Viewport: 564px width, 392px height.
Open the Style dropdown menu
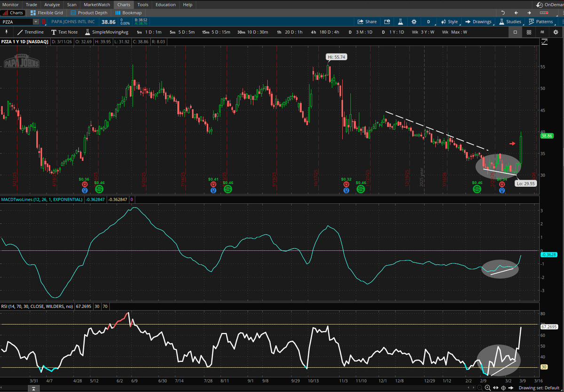pyautogui.click(x=449, y=22)
